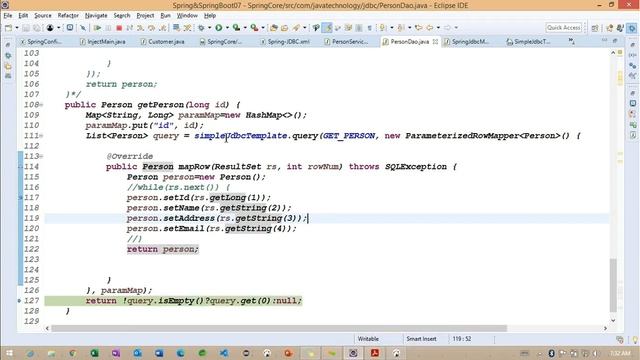Collapse getPerson method at line 108
Image resolution: width=640 pixels, height=360 pixels.
click(41, 105)
